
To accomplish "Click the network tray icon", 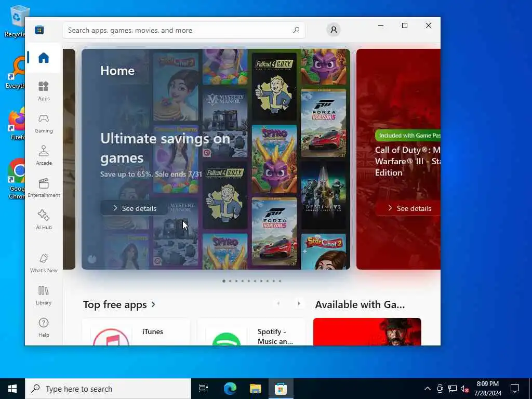I will [x=453, y=389].
